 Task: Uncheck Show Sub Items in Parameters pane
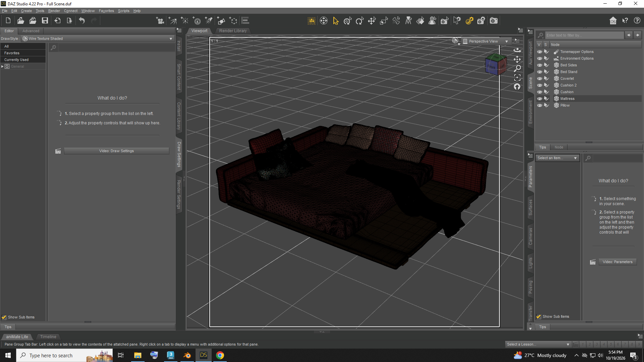pyautogui.click(x=539, y=316)
